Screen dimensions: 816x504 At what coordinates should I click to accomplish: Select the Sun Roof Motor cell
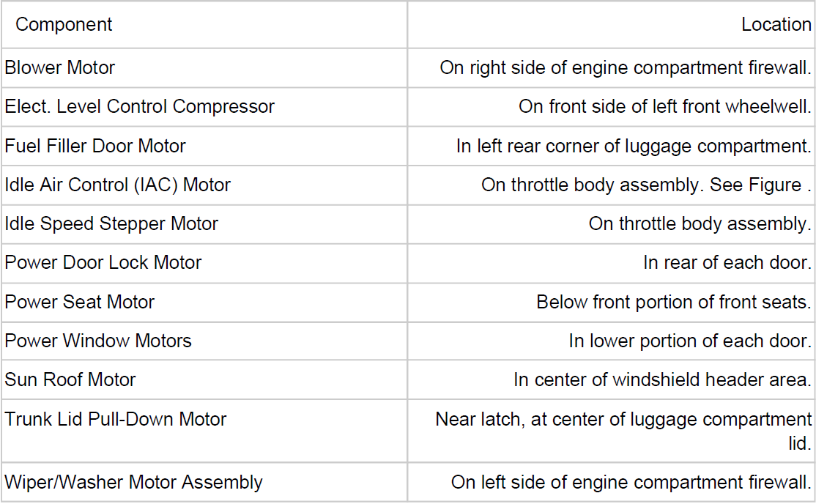click(70, 379)
